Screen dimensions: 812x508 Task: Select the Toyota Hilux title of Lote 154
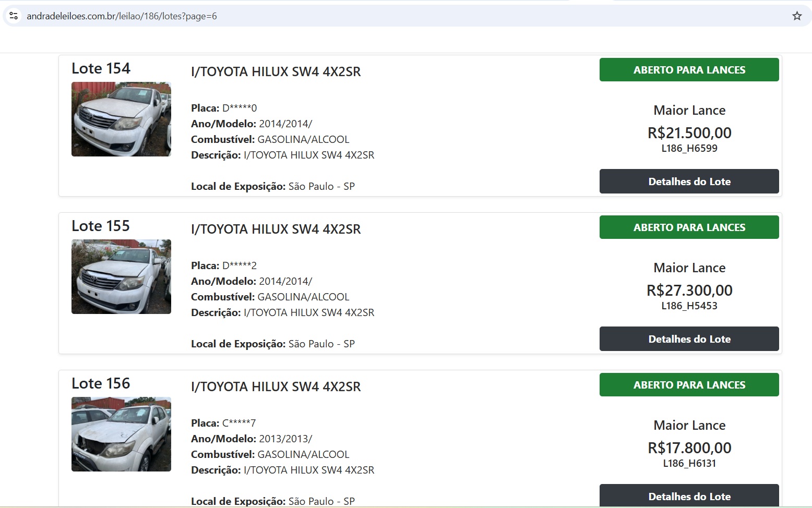(x=276, y=72)
